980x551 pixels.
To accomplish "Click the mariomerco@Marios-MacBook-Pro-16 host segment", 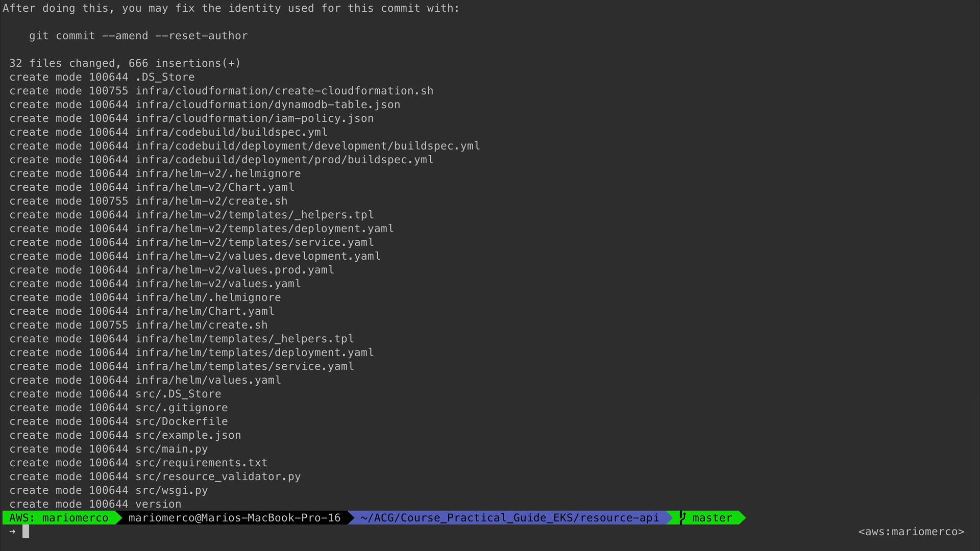I will point(234,518).
